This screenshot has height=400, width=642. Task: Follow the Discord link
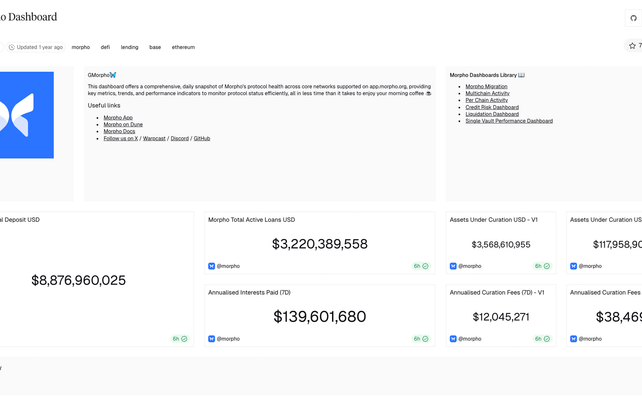pyautogui.click(x=179, y=138)
